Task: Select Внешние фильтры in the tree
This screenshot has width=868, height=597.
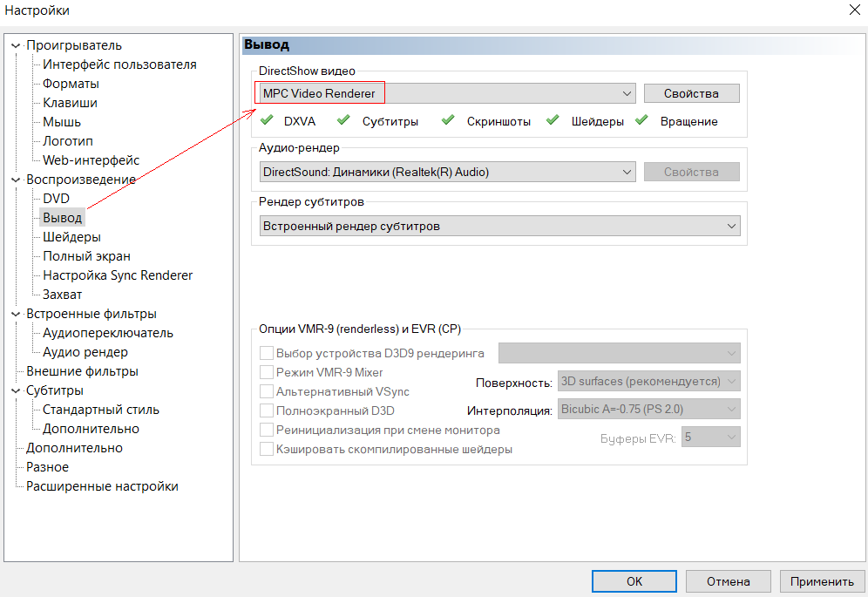Action: click(83, 371)
